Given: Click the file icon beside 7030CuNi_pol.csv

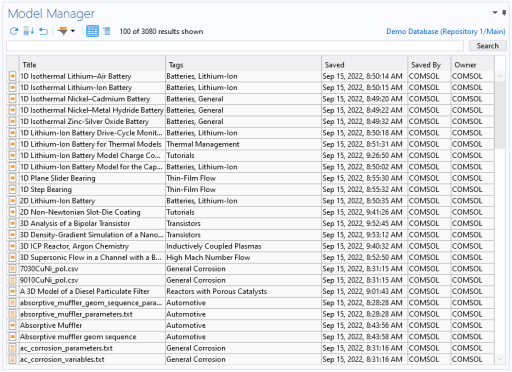Looking at the screenshot, I should pos(12,269).
